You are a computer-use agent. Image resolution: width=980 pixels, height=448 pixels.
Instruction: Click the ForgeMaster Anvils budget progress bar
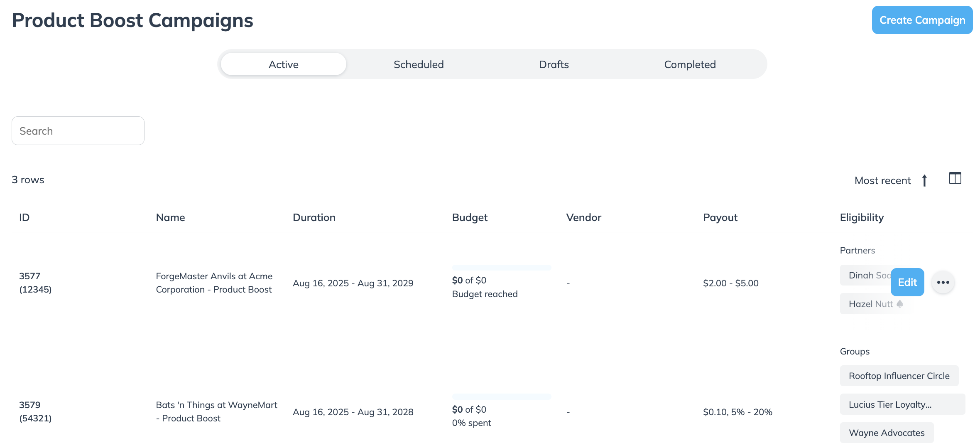click(x=502, y=268)
